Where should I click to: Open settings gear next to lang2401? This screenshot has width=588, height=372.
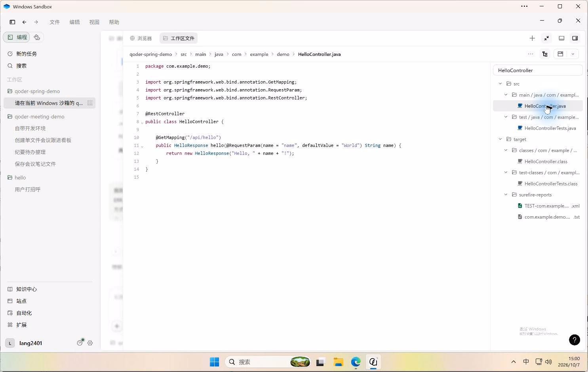tap(90, 343)
